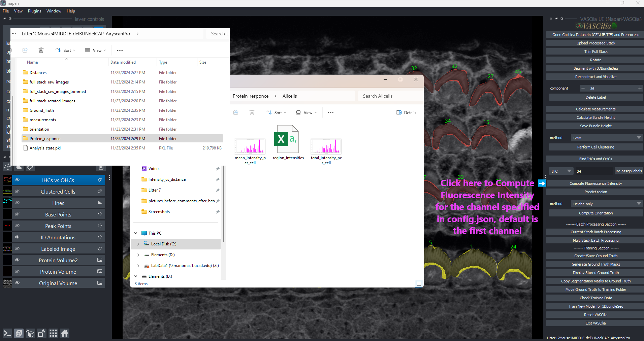The width and height of the screenshot is (644, 341).
Task: Show the Base Points layer
Action: (17, 214)
